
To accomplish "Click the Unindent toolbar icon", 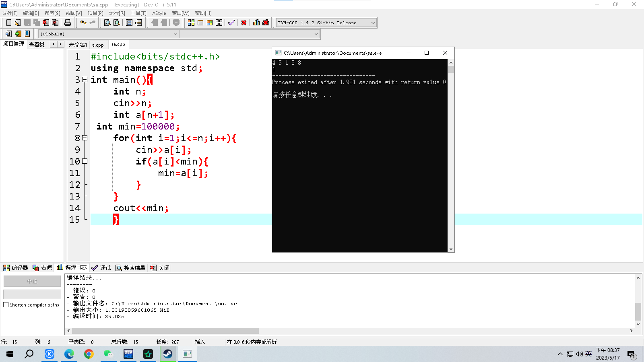I will click(x=154, y=23).
